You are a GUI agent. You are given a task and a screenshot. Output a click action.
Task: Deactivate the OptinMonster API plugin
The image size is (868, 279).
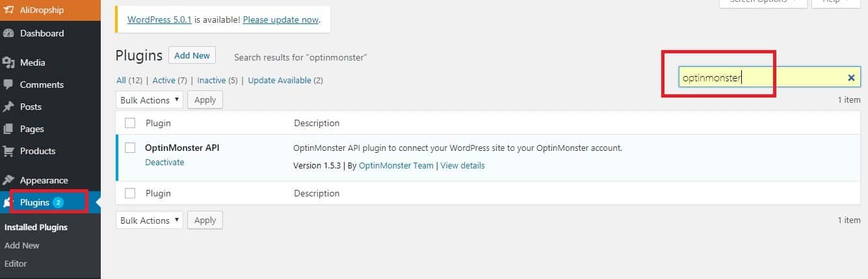[x=164, y=163]
